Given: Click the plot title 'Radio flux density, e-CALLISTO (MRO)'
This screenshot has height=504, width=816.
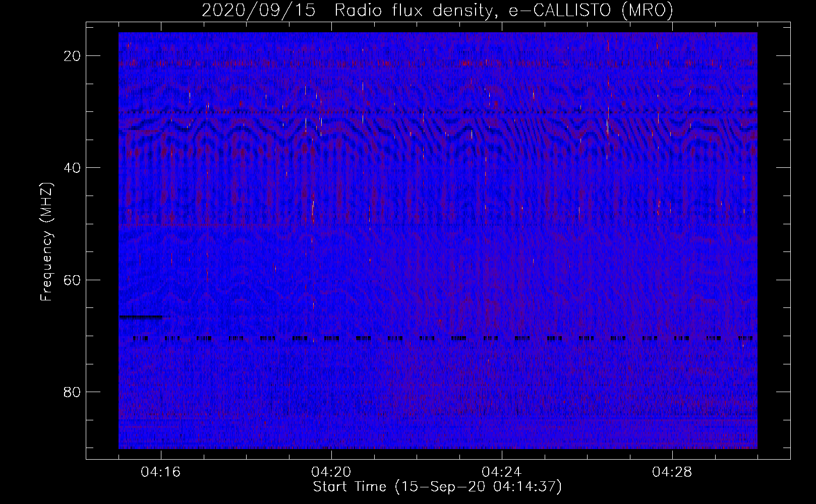Looking at the screenshot, I should click(503, 11).
